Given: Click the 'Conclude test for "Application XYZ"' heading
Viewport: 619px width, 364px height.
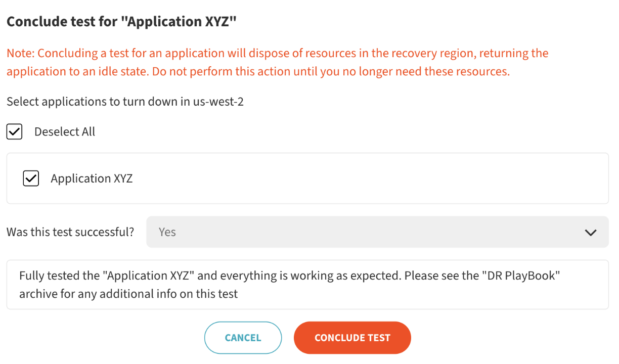Looking at the screenshot, I should point(121,22).
